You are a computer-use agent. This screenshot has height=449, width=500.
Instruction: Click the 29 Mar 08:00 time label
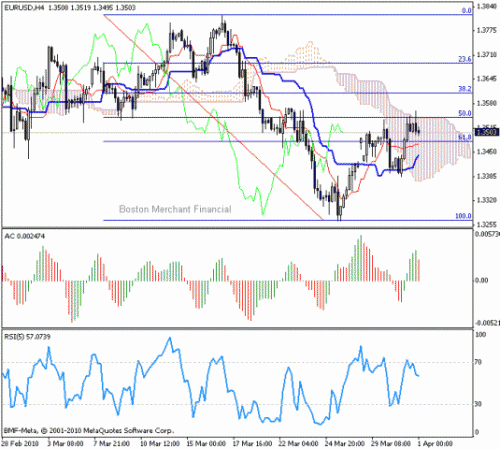[391, 444]
